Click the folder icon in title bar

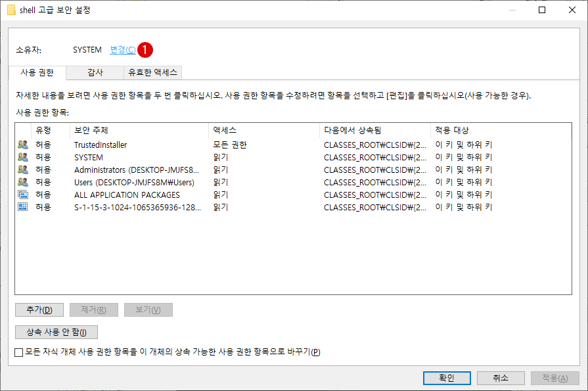11,10
